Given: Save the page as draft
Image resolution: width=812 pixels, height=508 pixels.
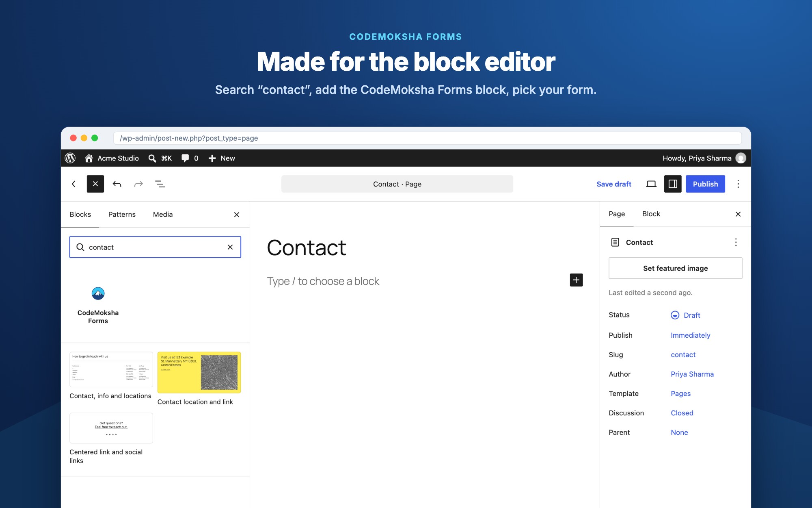Looking at the screenshot, I should click(614, 184).
